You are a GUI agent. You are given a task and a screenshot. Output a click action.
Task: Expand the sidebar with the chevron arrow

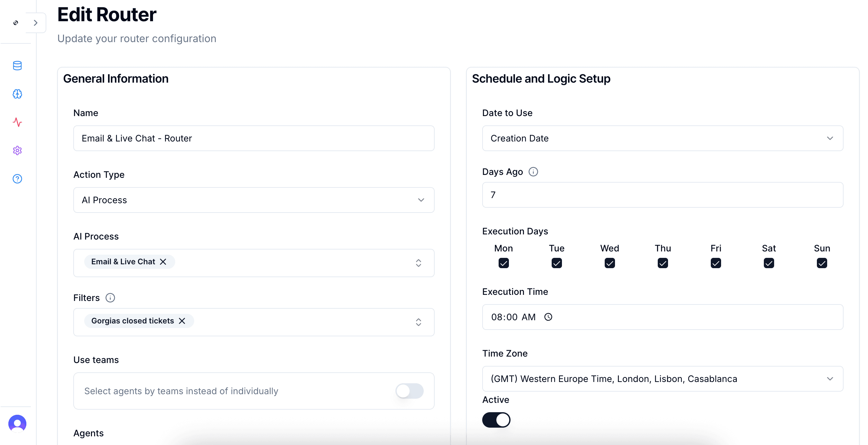pos(36,23)
